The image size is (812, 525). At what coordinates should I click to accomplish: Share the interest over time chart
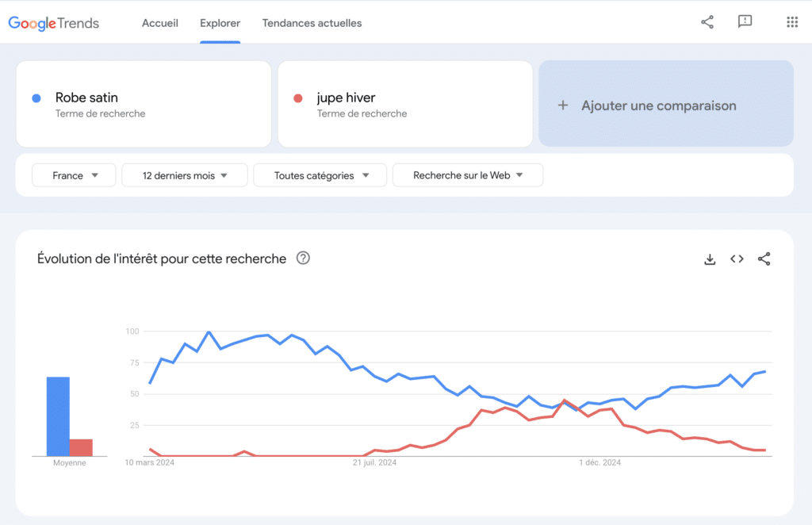764,259
